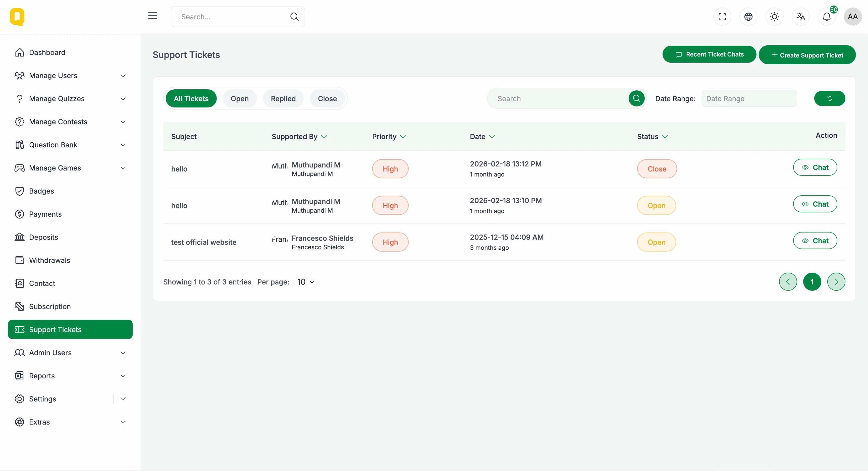
Task: Open Chat for test official website ticket
Action: point(815,241)
